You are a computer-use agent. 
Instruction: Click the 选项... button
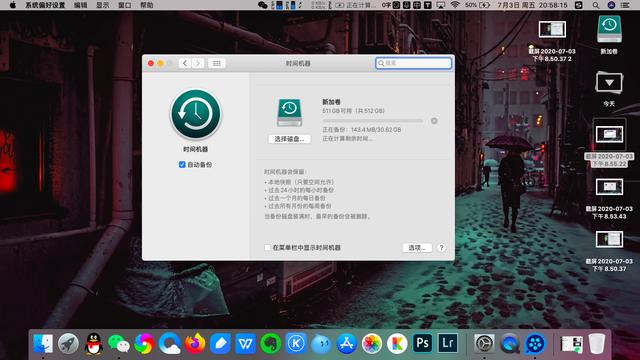click(x=417, y=247)
